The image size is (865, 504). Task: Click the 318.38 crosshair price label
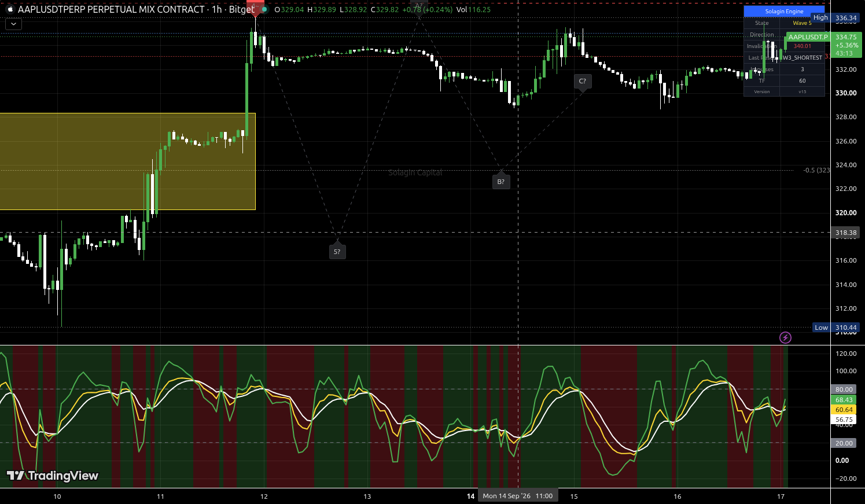[846, 233]
